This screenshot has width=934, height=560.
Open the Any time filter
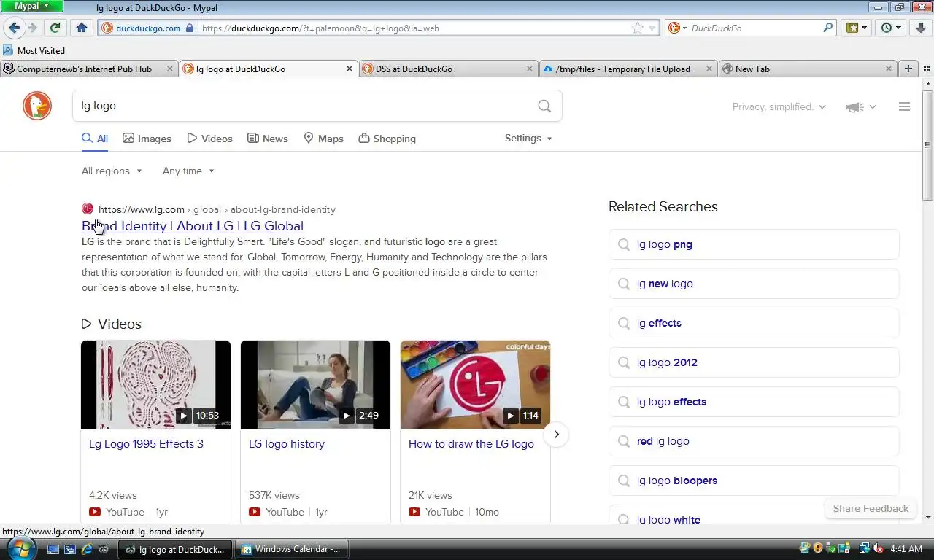188,171
